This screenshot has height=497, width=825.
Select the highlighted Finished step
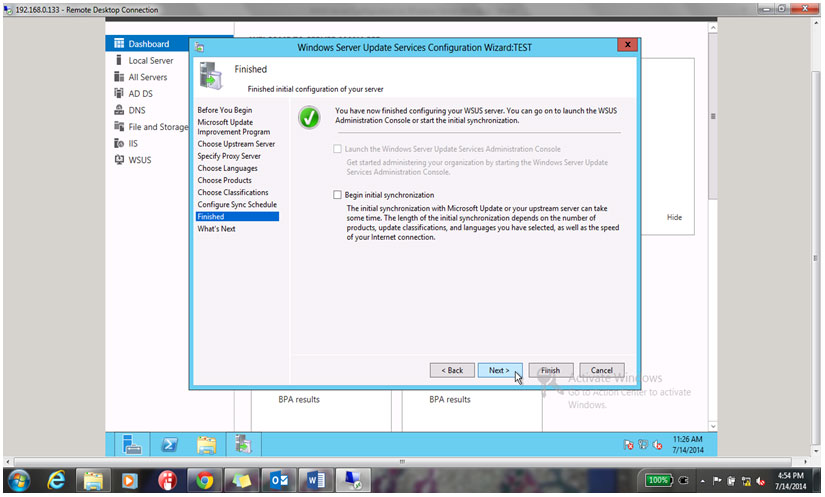(237, 217)
